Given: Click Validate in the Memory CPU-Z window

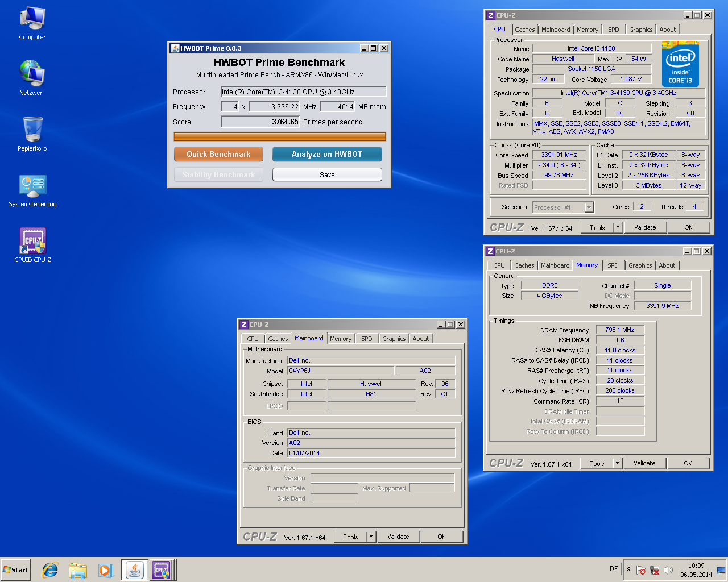Looking at the screenshot, I should pyautogui.click(x=644, y=463).
